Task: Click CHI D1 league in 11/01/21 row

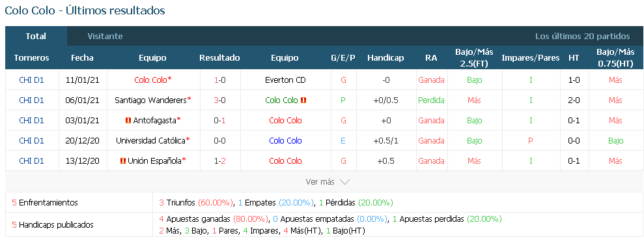Action: pos(32,80)
